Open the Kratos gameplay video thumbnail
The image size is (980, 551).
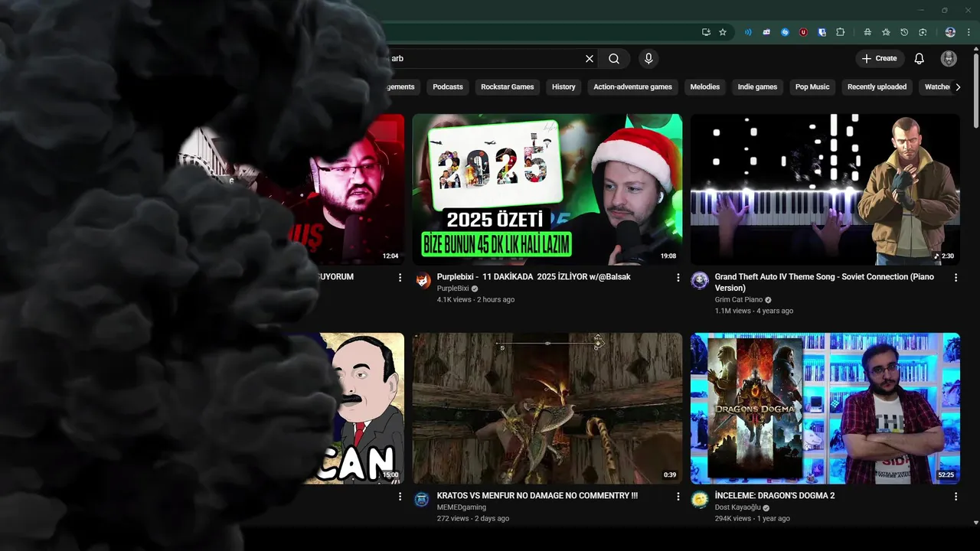pyautogui.click(x=547, y=409)
